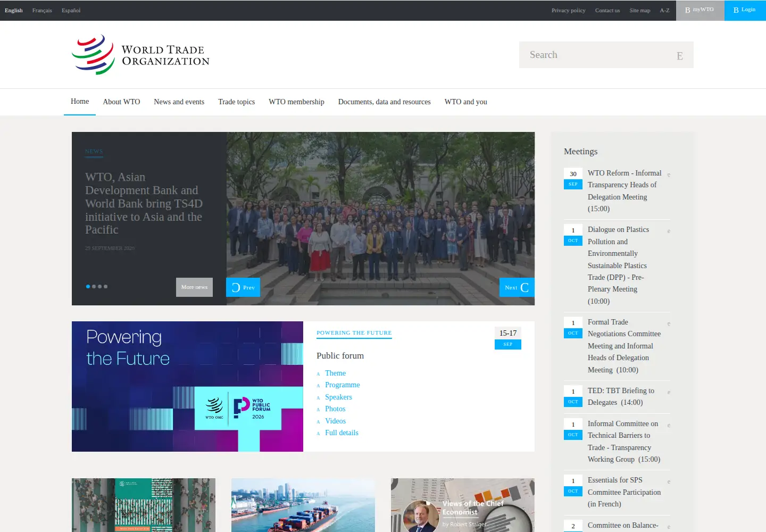The image size is (766, 532).
Task: Open the WTO and you menu
Action: click(465, 102)
